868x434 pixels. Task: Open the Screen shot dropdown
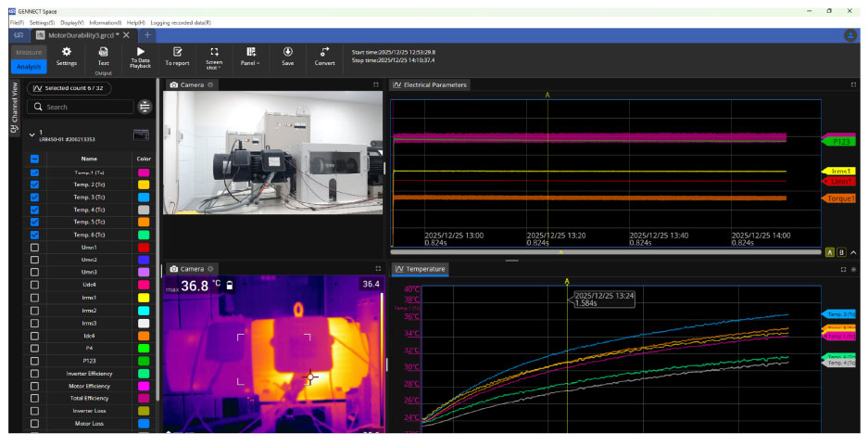click(x=214, y=57)
